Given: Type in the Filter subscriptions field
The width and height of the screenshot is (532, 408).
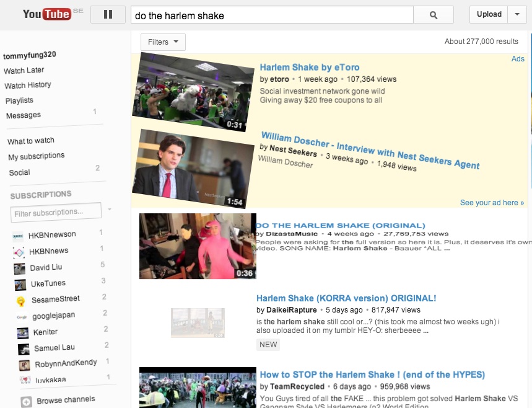Looking at the screenshot, I should 56,213.
